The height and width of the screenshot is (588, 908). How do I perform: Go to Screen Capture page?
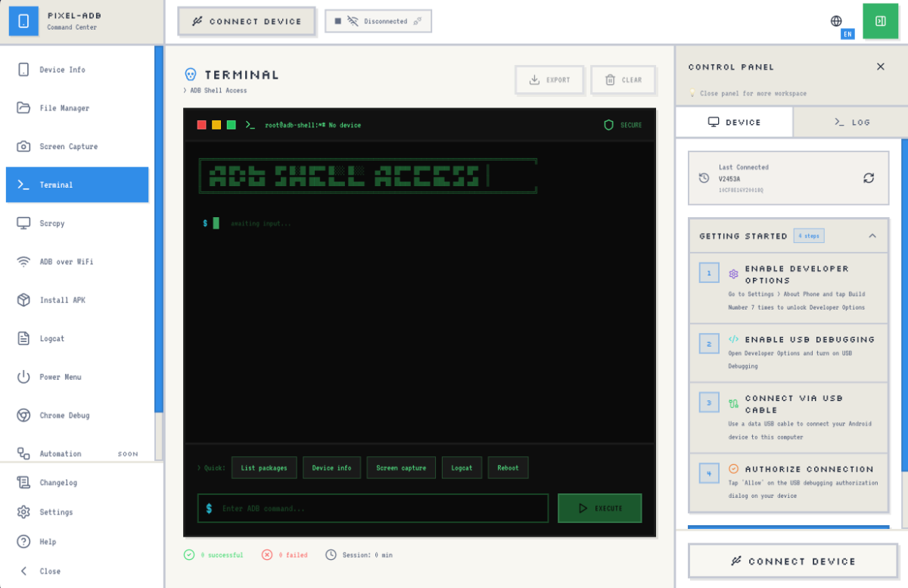click(x=77, y=146)
